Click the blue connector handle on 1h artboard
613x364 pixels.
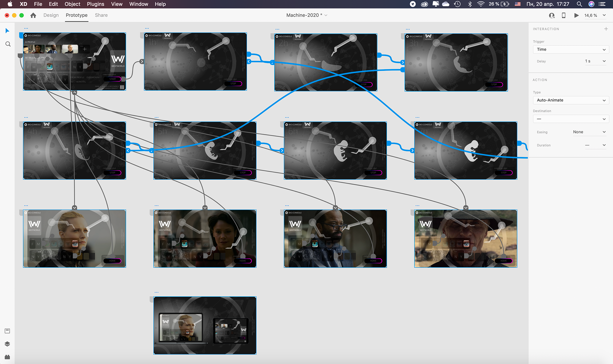click(249, 54)
